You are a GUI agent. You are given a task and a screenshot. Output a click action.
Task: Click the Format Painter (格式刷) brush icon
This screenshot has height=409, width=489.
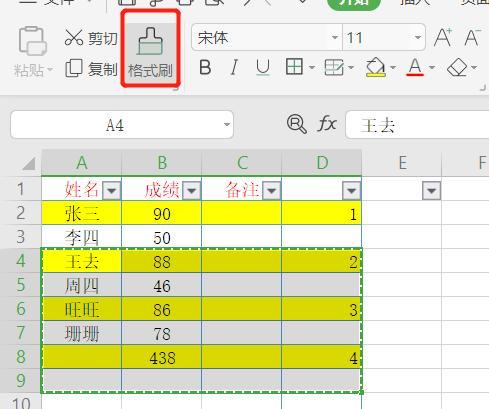click(x=150, y=41)
